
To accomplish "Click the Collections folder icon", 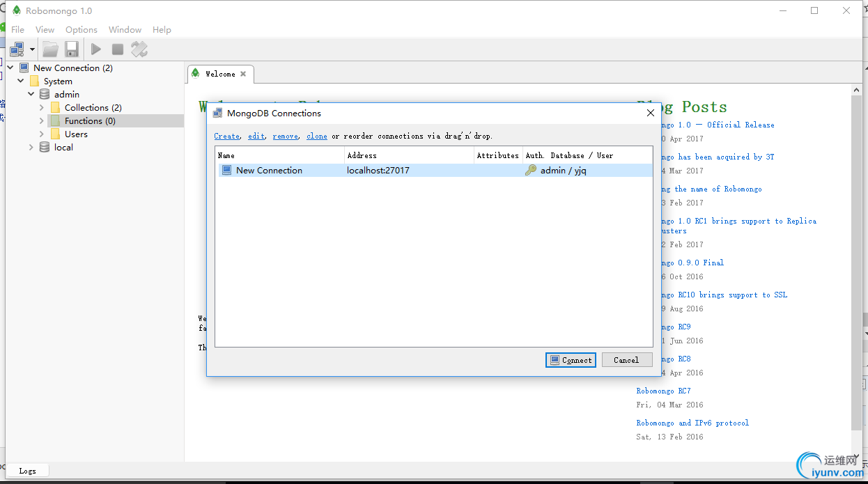I will pos(55,108).
